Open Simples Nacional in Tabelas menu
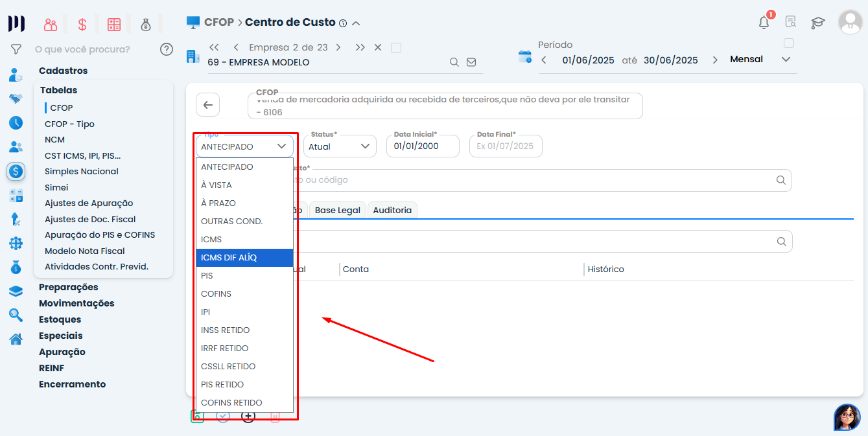Viewport: 868px width, 436px height. tap(82, 172)
